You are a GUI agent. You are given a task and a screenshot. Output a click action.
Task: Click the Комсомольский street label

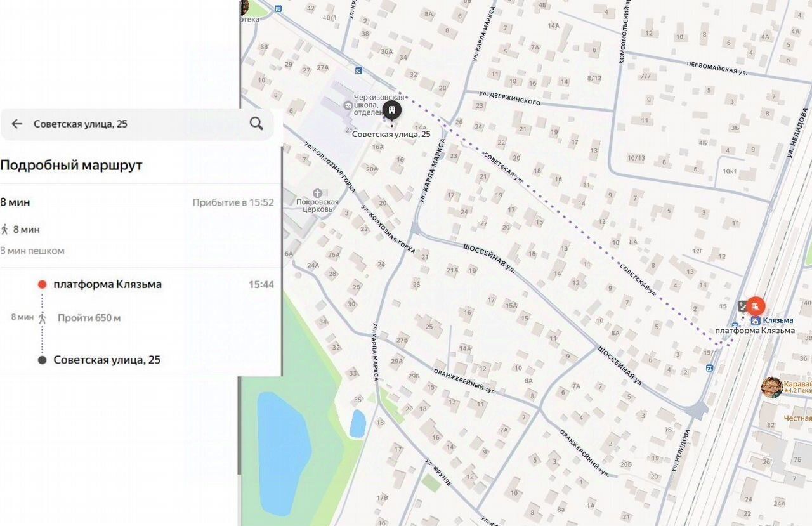coord(625,32)
